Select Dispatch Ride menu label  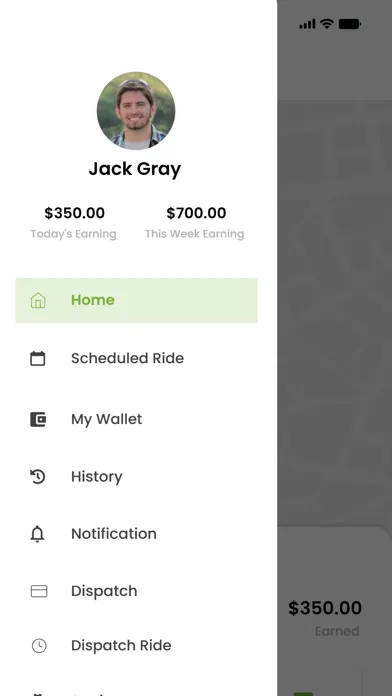(x=121, y=645)
